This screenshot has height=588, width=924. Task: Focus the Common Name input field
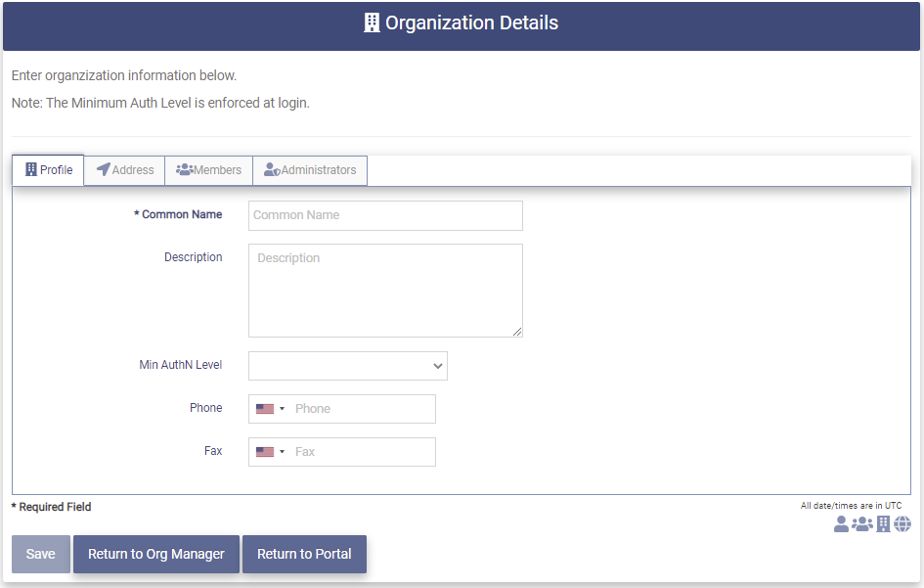[385, 215]
